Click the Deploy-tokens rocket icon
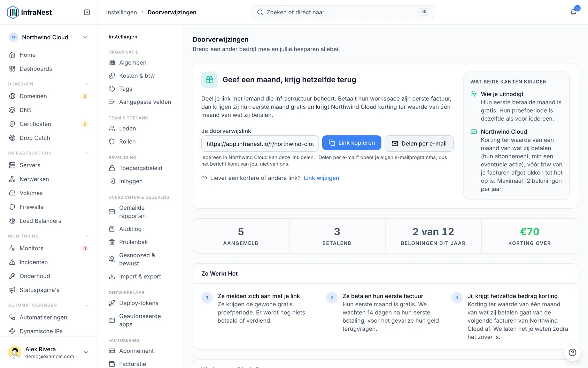The height and width of the screenshot is (368, 588). click(x=112, y=303)
